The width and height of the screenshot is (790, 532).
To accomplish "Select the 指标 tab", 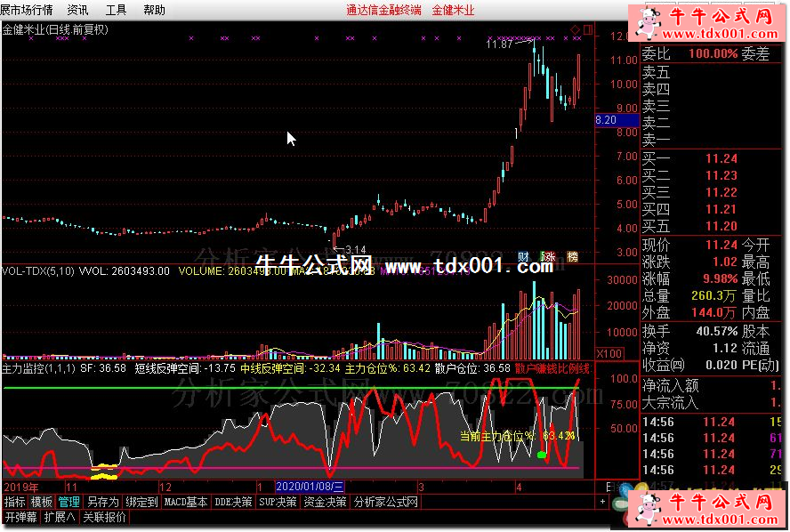I will coord(14,502).
